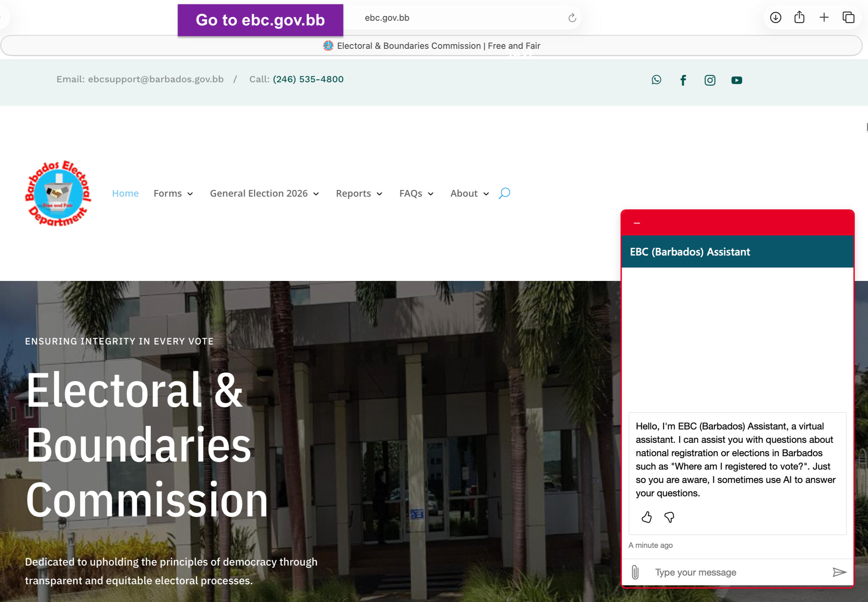Expand General Election 2026 menu
Viewport: 868px width, 602px height.
265,194
